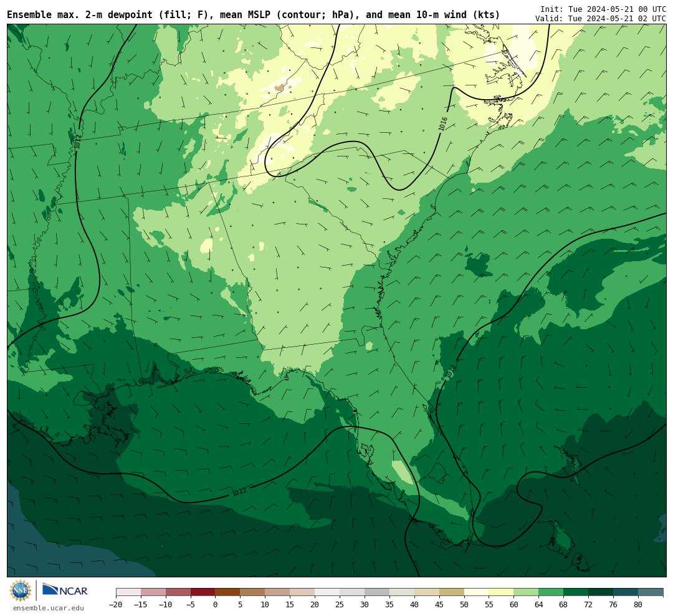The width and height of the screenshot is (673, 616).
Task: Click the colorbar tick label '30'
Action: click(365, 605)
